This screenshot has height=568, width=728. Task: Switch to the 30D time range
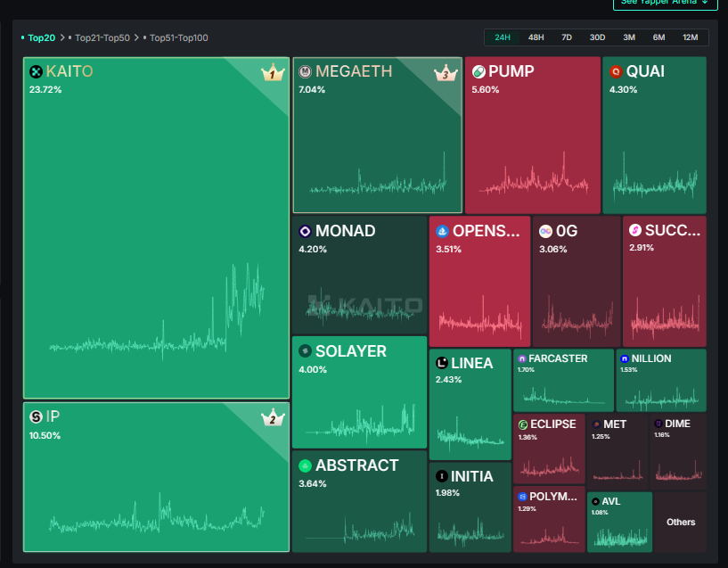[597, 37]
